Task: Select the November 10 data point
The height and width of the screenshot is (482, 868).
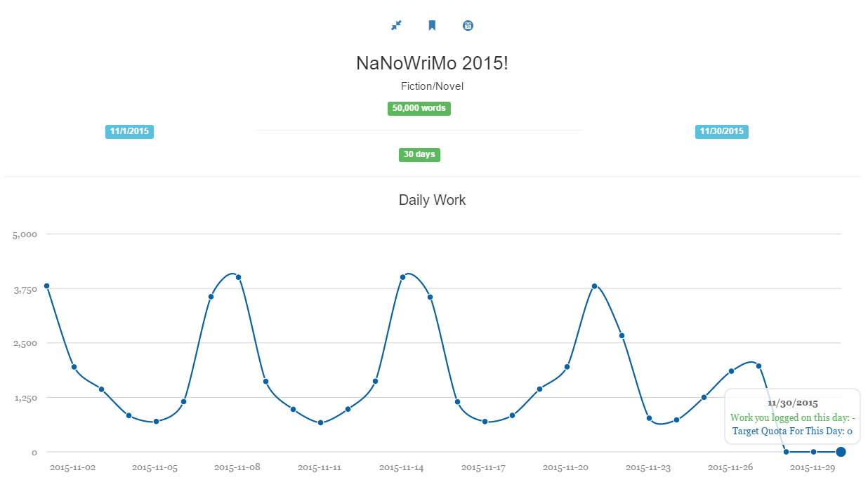Action: click(293, 409)
